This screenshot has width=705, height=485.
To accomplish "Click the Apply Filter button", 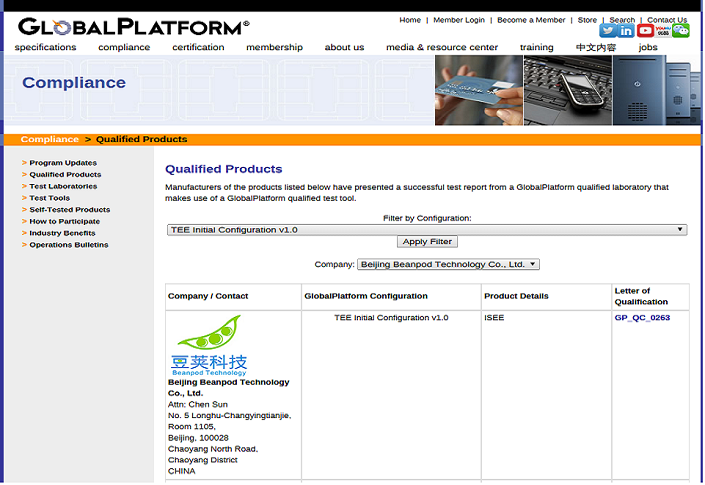I will pyautogui.click(x=427, y=242).
